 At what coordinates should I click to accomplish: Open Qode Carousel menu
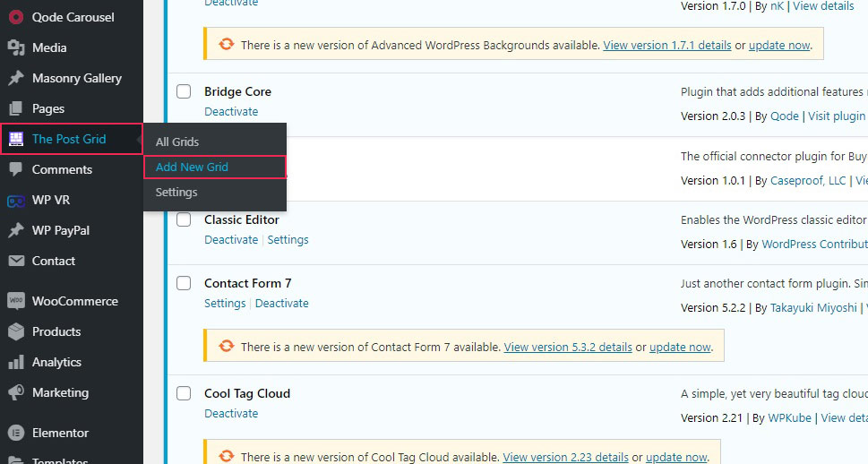(72, 17)
